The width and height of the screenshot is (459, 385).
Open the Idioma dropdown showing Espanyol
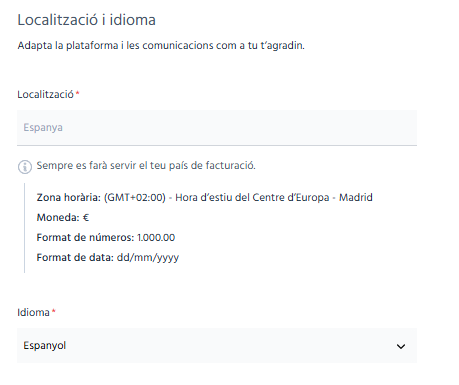(217, 346)
